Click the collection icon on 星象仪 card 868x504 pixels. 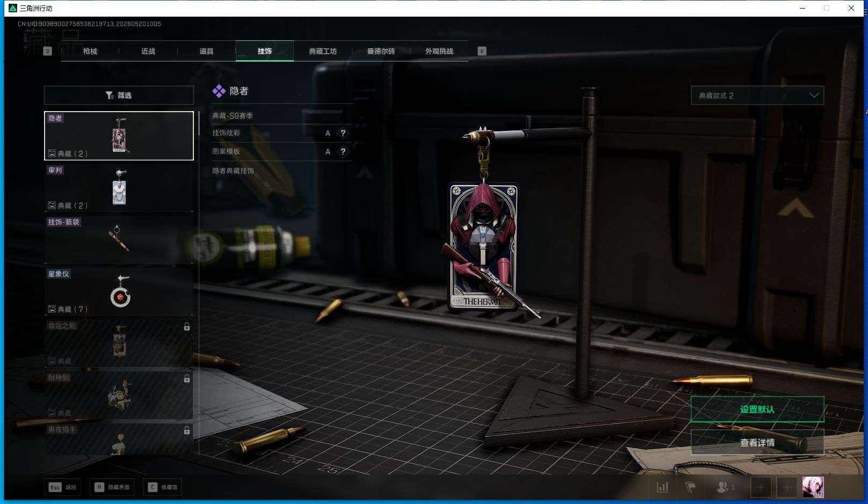pos(52,309)
